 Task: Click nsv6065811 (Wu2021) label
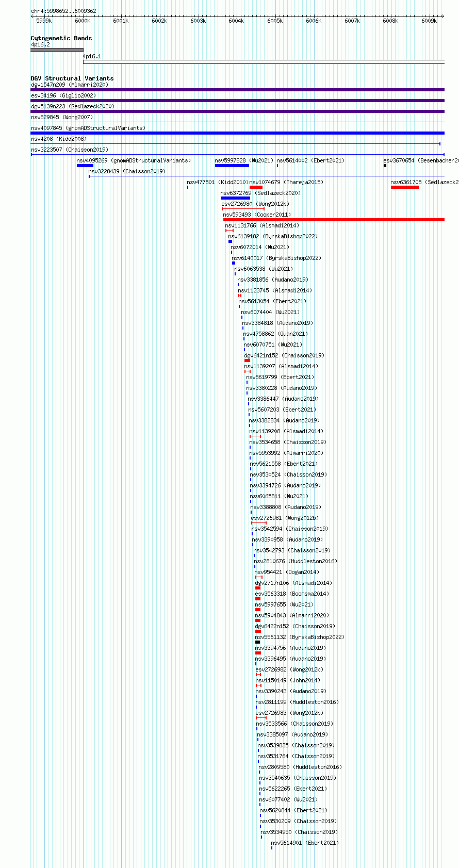coord(280,496)
